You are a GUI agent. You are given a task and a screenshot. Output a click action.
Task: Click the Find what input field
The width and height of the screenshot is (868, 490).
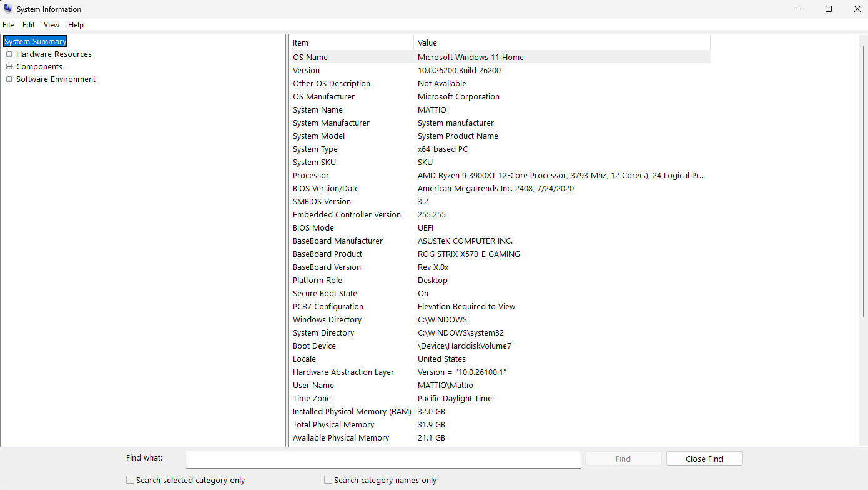pos(383,459)
